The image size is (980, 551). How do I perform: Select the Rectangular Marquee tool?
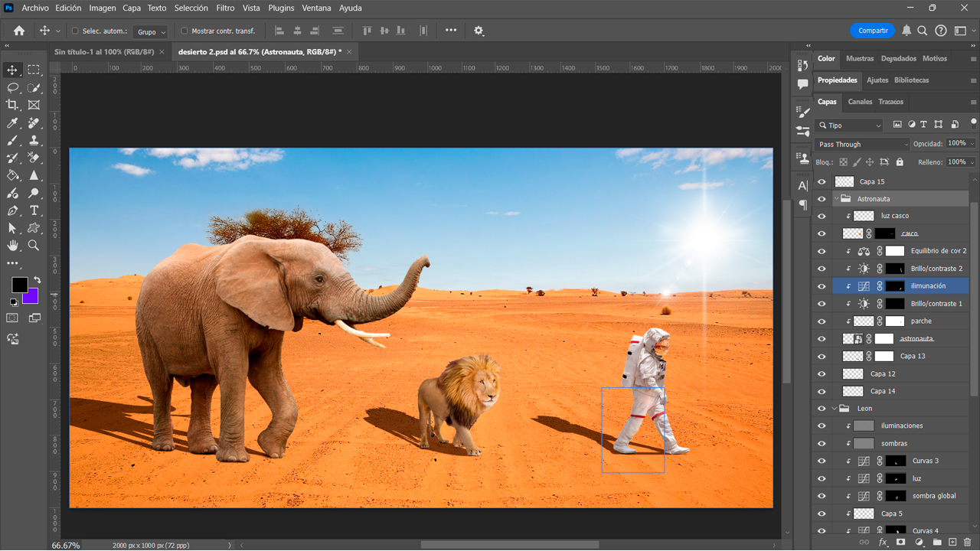coord(34,70)
